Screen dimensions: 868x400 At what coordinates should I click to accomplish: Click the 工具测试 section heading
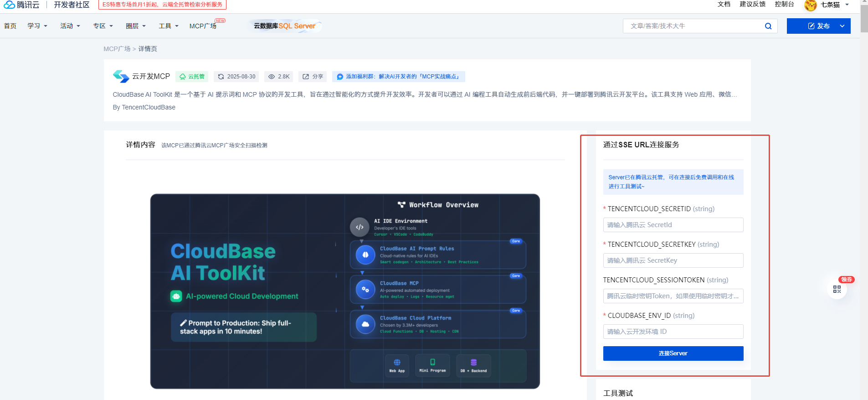(618, 393)
